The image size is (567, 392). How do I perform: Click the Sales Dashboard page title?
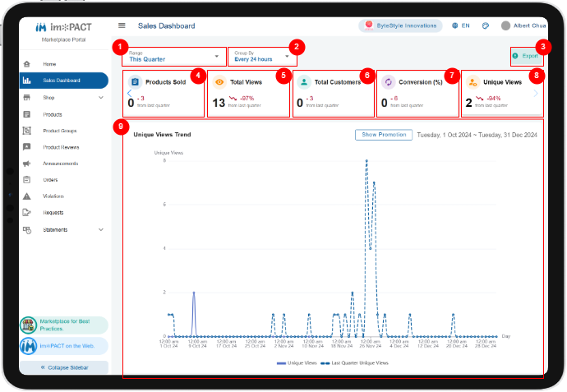click(x=166, y=25)
